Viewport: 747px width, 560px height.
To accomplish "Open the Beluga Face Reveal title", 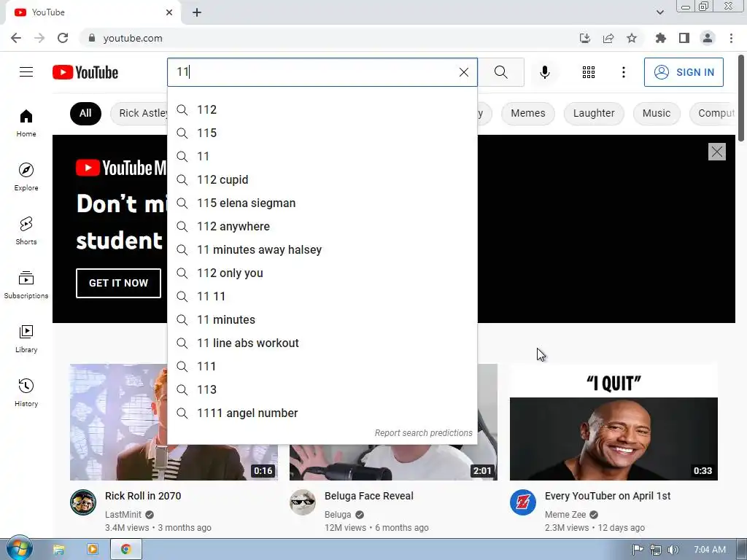I will [368, 496].
